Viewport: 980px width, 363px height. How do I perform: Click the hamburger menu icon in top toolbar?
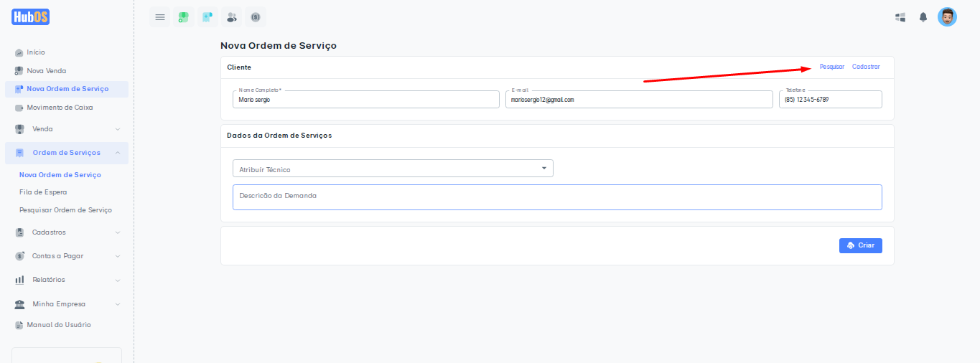click(160, 17)
